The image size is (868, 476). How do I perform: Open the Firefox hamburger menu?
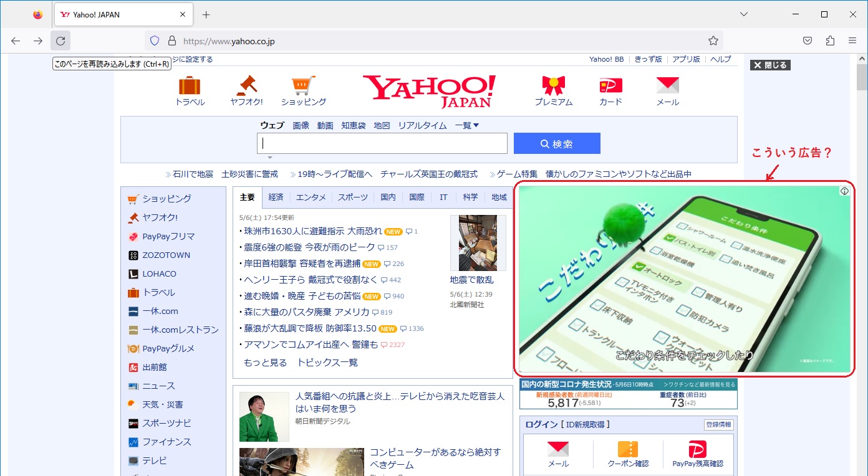(x=852, y=40)
